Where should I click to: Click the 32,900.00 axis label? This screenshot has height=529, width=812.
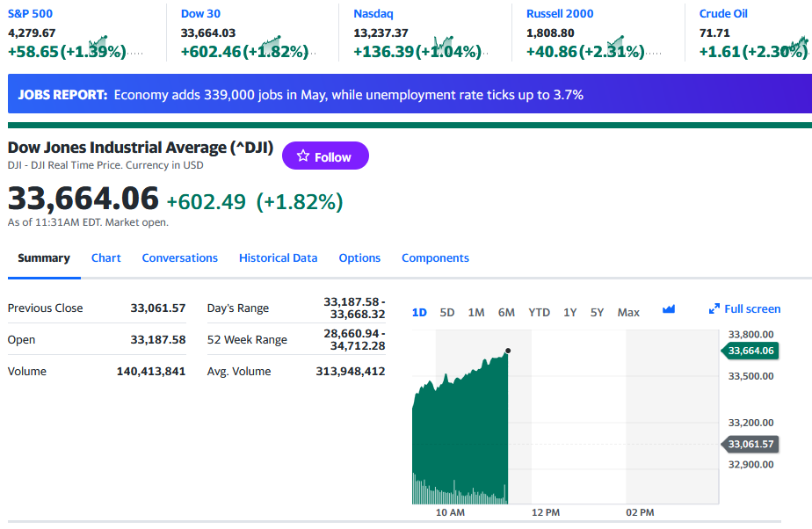[x=750, y=464]
